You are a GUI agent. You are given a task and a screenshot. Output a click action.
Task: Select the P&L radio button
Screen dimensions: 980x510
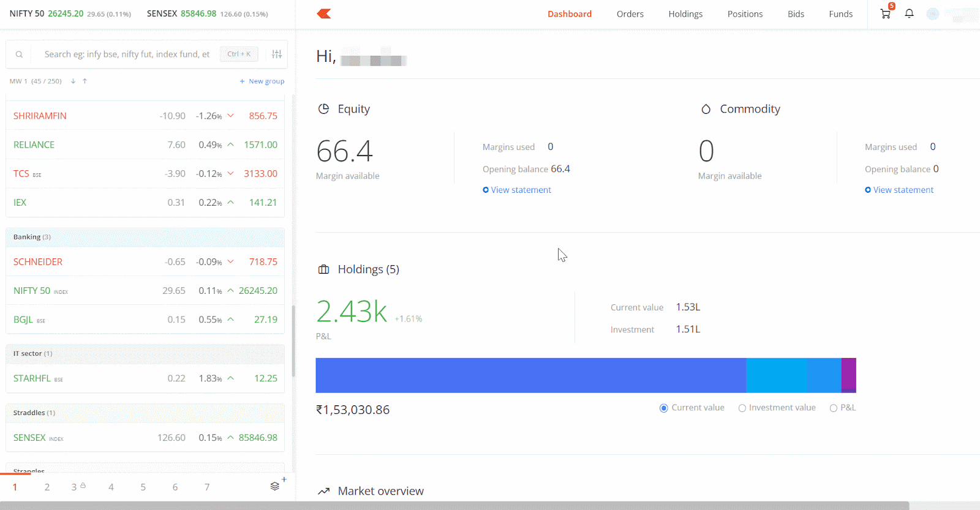click(x=833, y=408)
